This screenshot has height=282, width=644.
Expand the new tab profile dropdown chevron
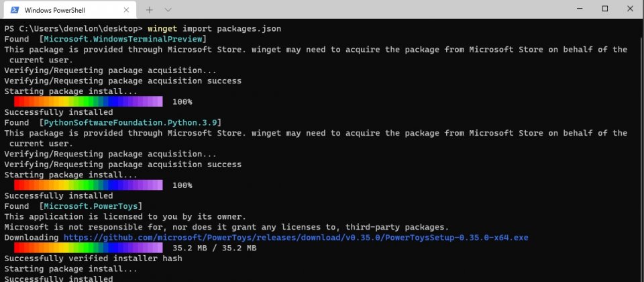point(168,10)
